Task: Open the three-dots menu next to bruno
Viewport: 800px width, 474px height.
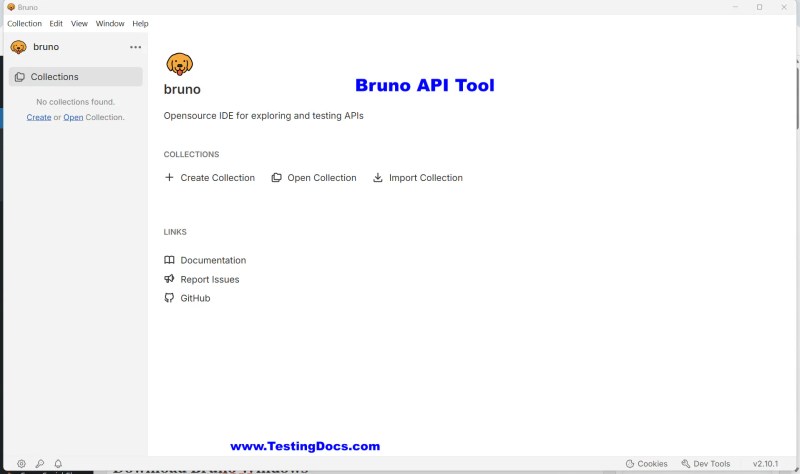Action: click(x=135, y=47)
